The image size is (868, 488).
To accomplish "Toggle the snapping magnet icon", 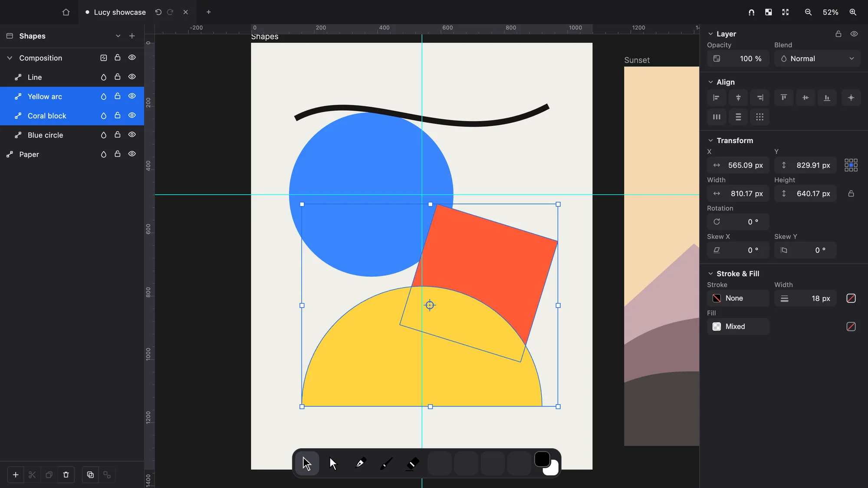I will coord(751,12).
